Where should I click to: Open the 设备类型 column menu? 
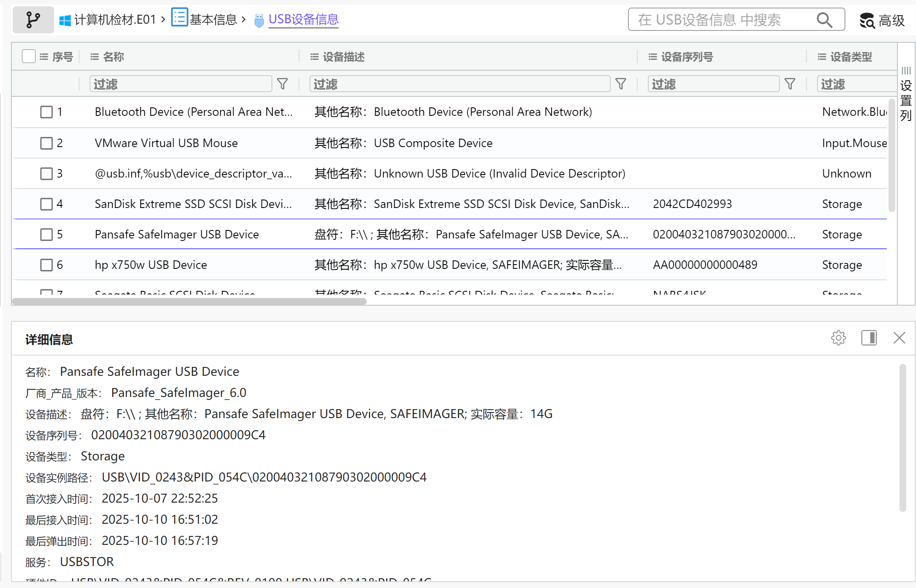click(x=822, y=57)
